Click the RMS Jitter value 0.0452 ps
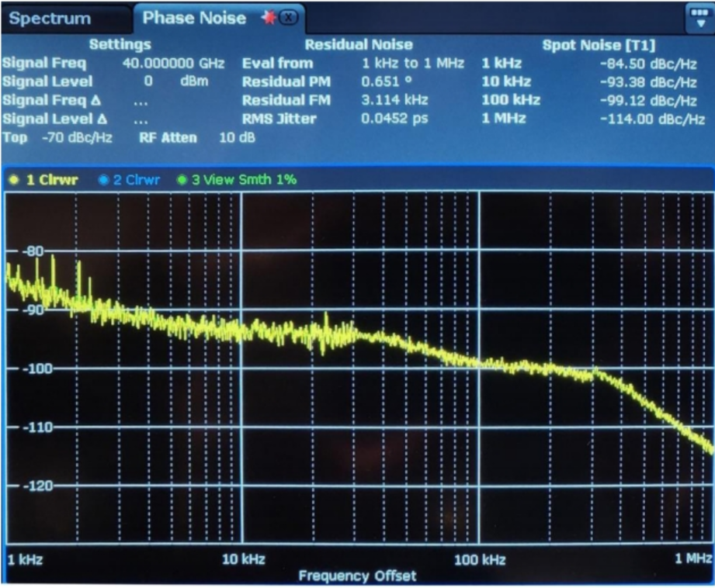715x588 pixels. tap(394, 119)
